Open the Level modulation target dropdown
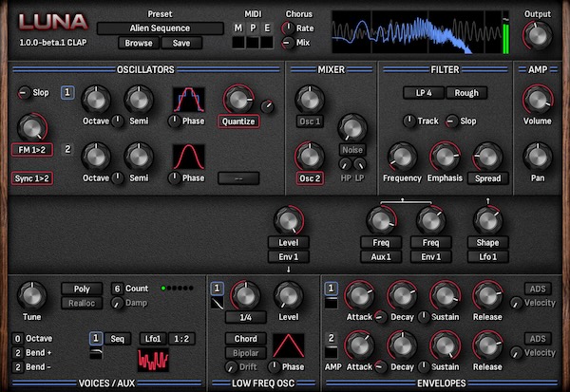 (289, 242)
